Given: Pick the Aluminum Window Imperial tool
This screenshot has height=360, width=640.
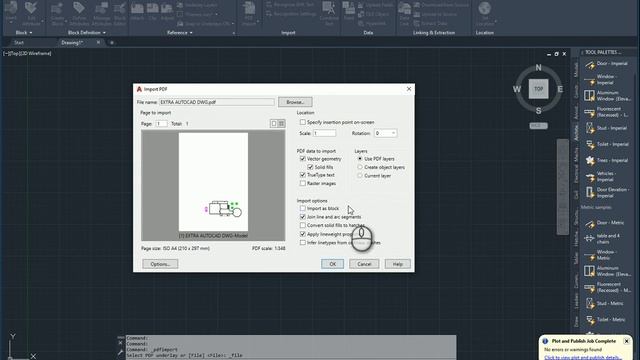Looking at the screenshot, I should 607,96.
